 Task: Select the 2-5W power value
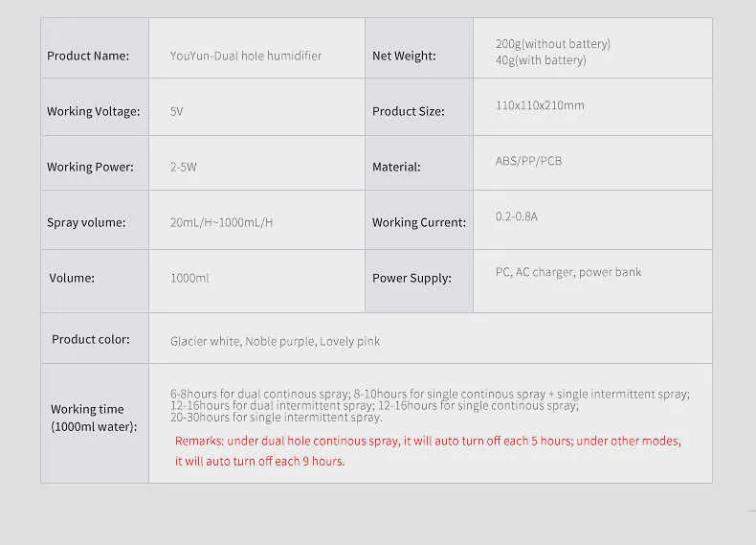pyautogui.click(x=183, y=167)
